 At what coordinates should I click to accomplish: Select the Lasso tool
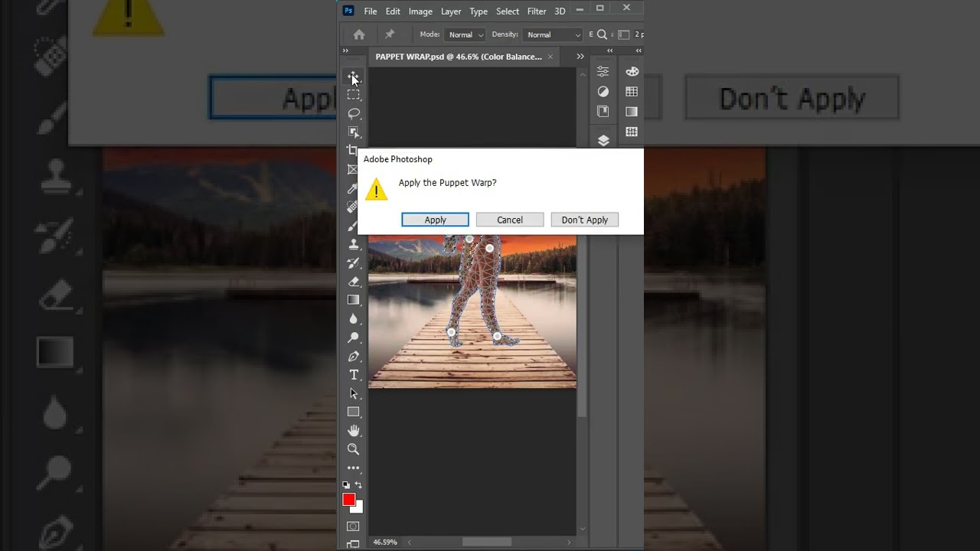[353, 113]
